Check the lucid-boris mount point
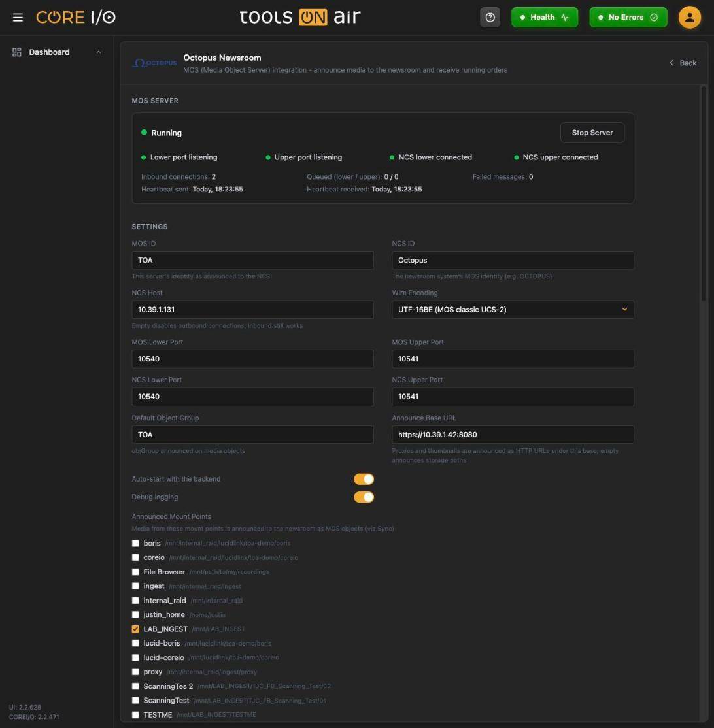 click(x=135, y=644)
